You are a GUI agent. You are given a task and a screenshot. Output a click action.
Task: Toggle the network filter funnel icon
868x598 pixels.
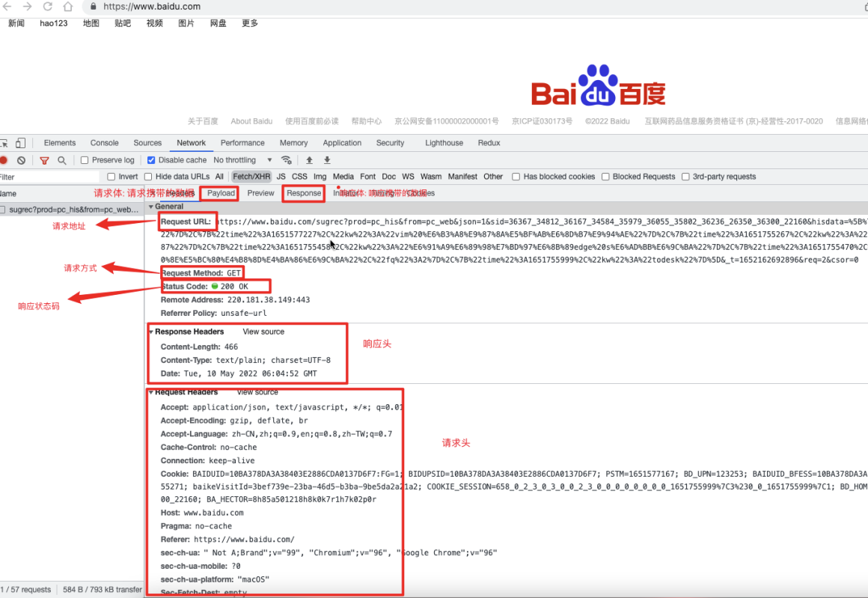click(44, 160)
